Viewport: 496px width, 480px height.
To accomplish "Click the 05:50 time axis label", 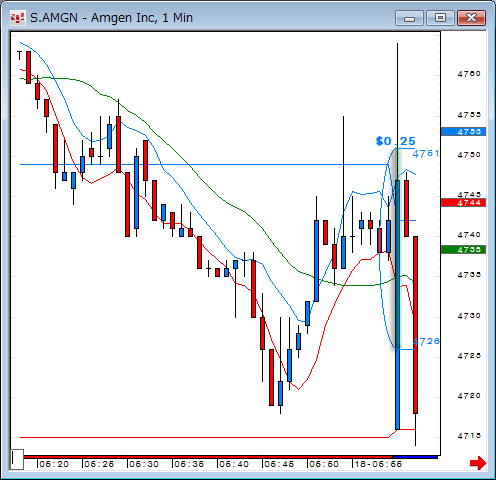I will pyautogui.click(x=324, y=464).
